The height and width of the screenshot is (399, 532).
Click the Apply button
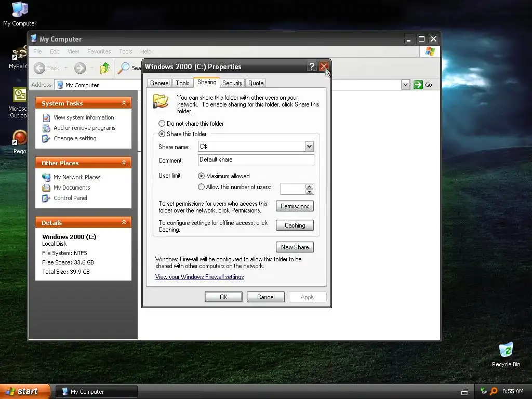click(308, 297)
